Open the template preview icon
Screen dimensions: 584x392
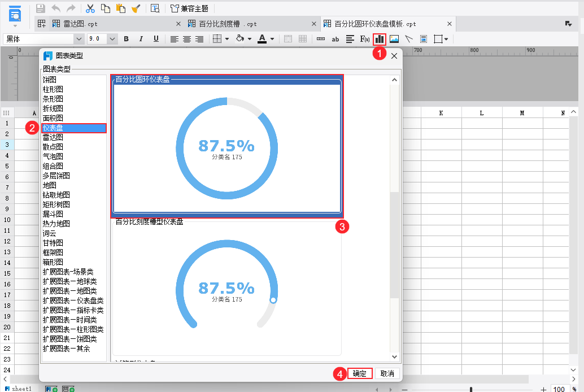155,8
